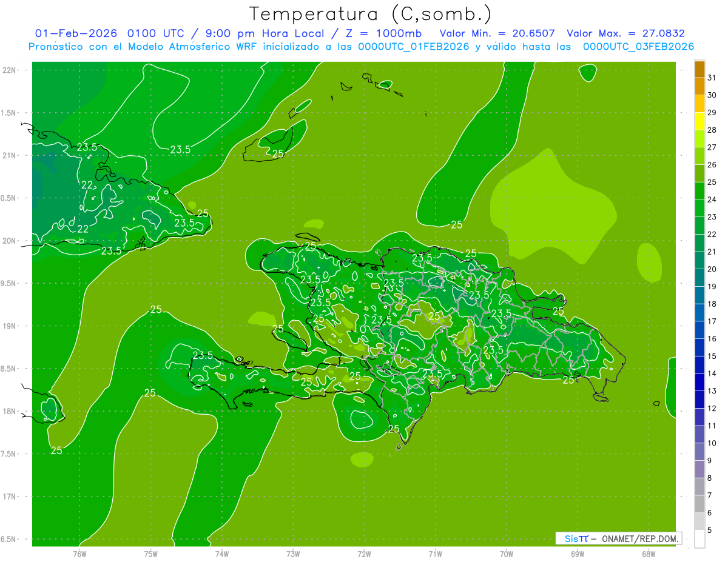The width and height of the screenshot is (728, 562).
Task: Click the '69W' longitude axis label
Action: (578, 554)
